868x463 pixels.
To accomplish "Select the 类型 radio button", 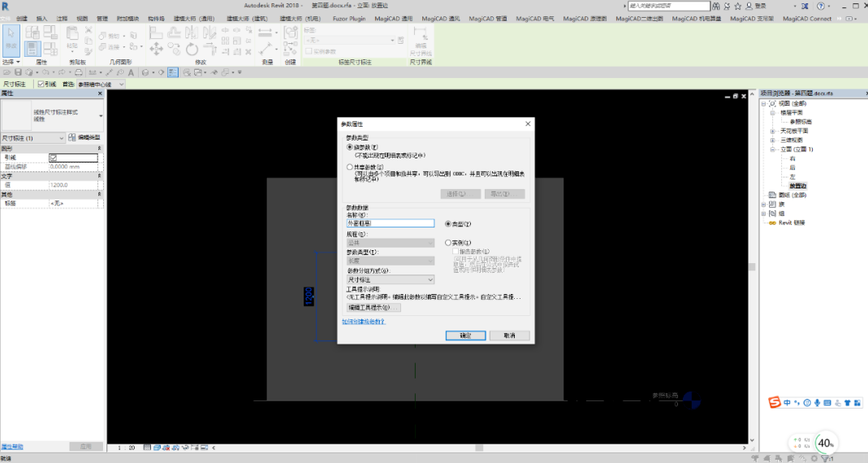I will click(x=448, y=223).
